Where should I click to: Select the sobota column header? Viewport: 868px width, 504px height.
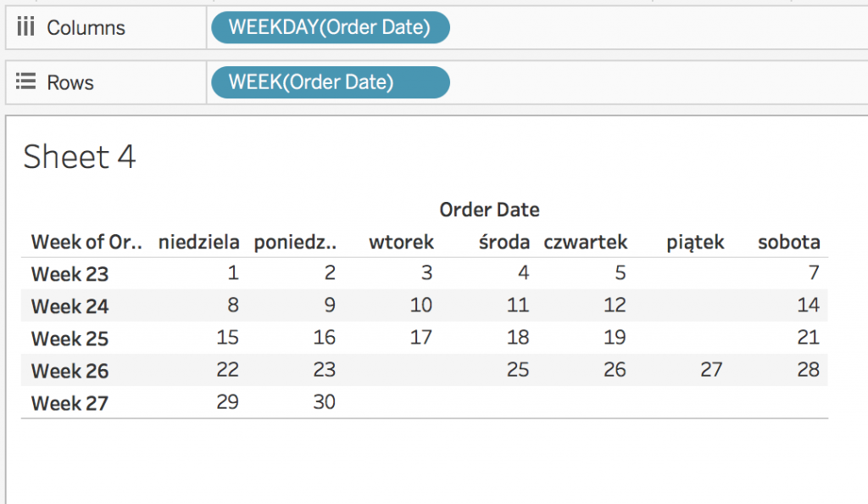[x=788, y=242]
